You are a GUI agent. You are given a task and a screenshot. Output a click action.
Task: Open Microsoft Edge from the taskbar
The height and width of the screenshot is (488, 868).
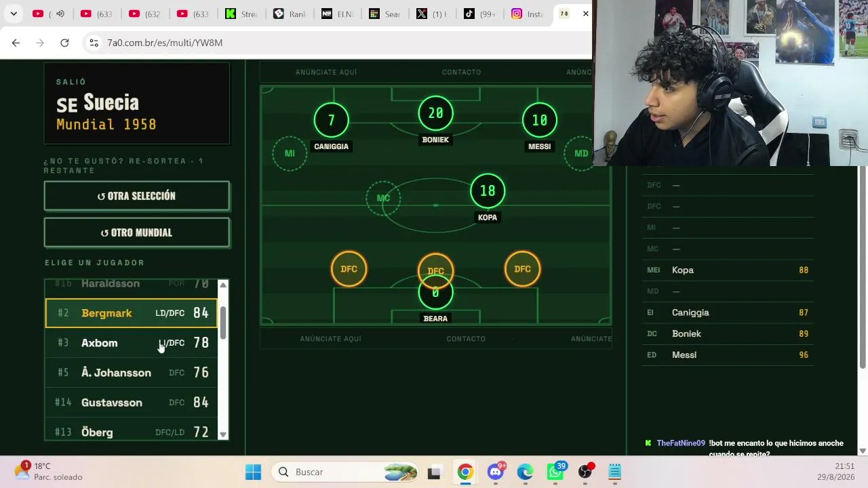point(525,472)
